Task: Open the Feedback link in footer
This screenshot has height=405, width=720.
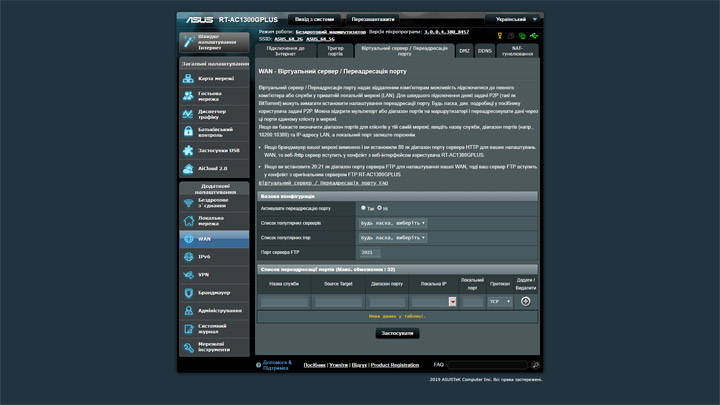Action: tap(359, 365)
